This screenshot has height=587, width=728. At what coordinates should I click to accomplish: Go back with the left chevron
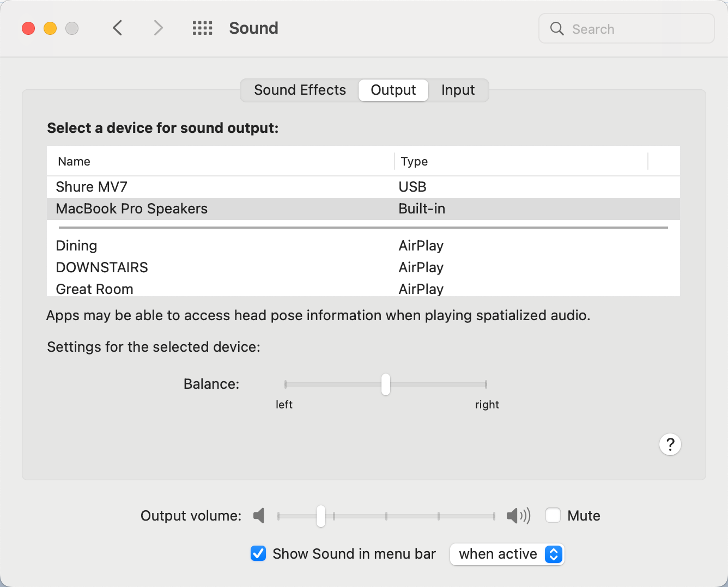pos(117,28)
